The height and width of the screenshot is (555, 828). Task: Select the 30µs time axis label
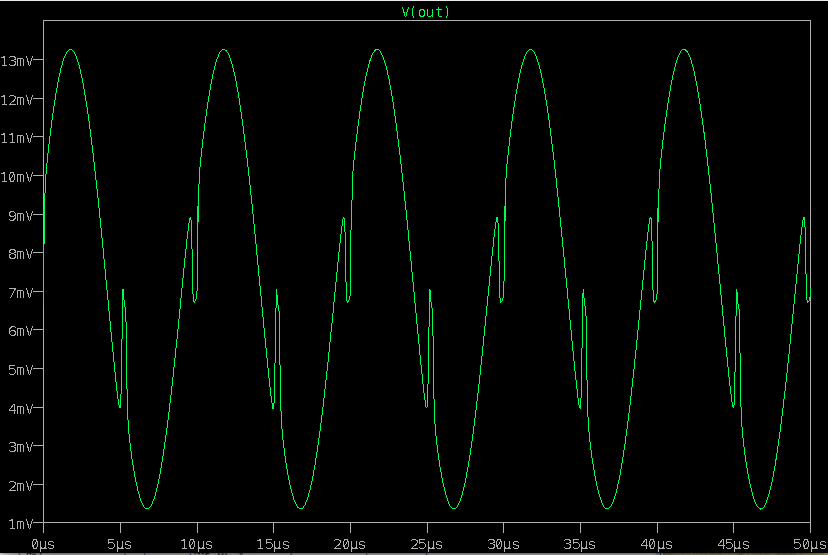[x=503, y=544]
